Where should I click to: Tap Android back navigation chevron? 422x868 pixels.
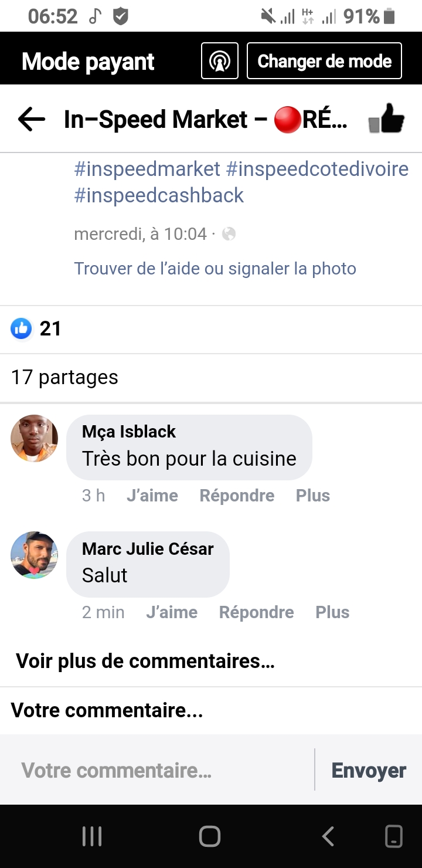(328, 836)
